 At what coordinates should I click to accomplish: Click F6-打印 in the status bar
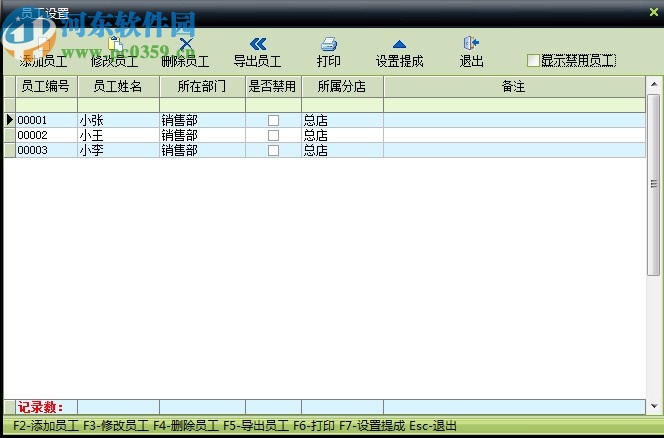pyautogui.click(x=314, y=425)
